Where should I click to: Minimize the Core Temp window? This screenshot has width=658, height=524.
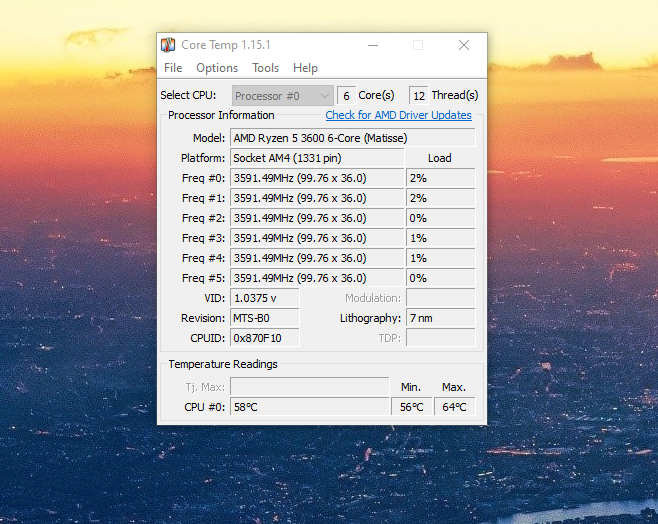373,45
